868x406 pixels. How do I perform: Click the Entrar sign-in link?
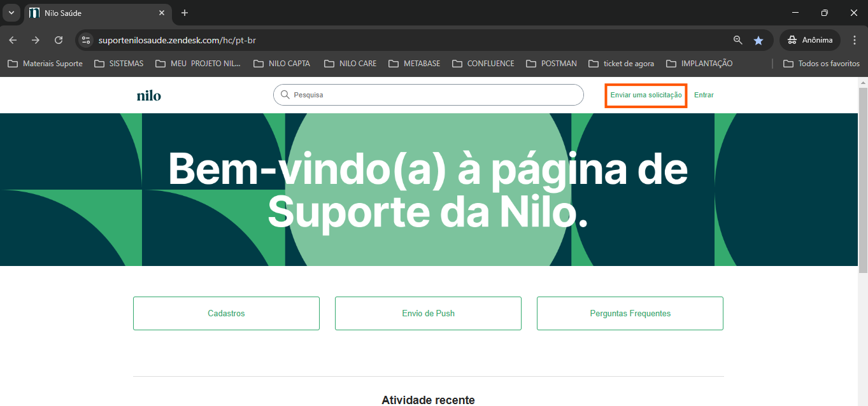704,95
